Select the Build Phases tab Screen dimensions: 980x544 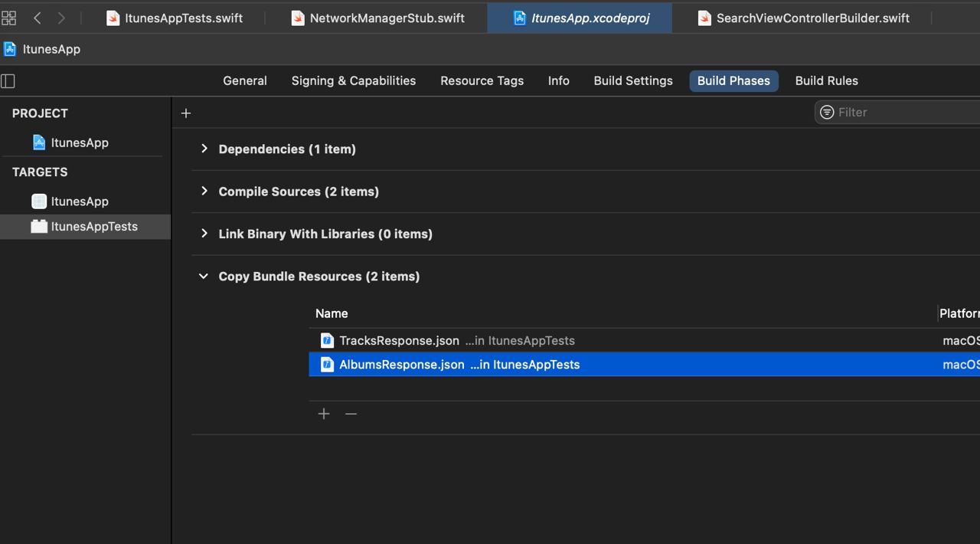733,80
